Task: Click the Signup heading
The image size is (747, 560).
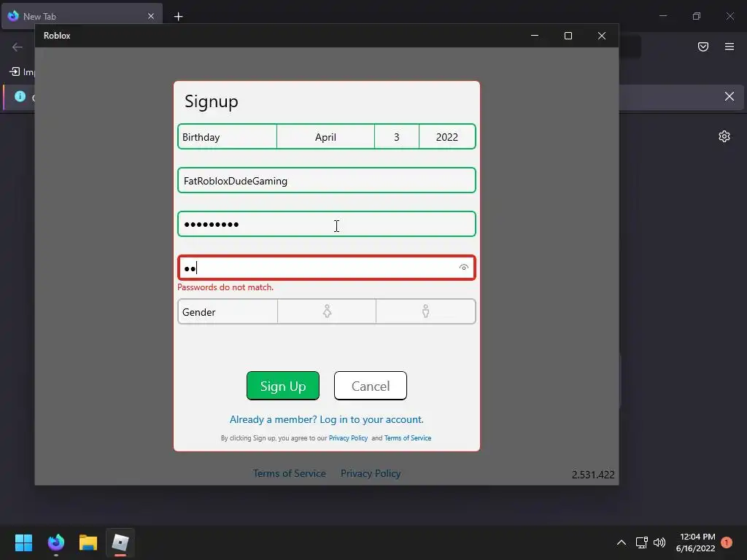Action: point(212,101)
